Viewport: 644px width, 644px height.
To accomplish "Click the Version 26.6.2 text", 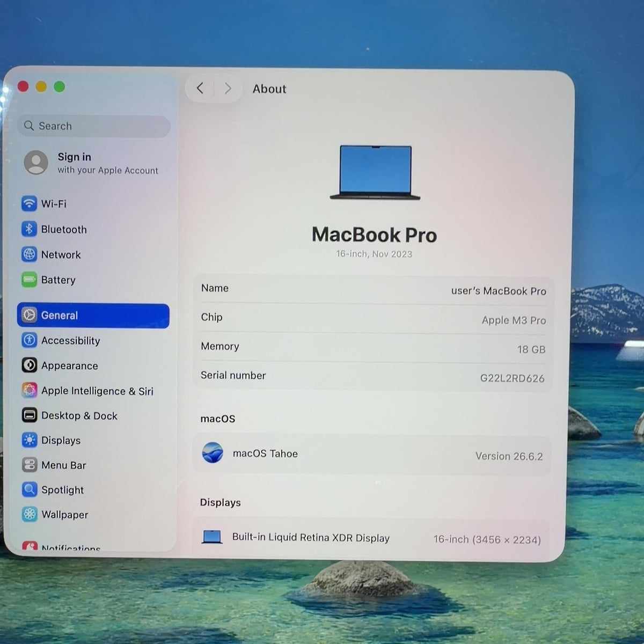I will point(509,456).
